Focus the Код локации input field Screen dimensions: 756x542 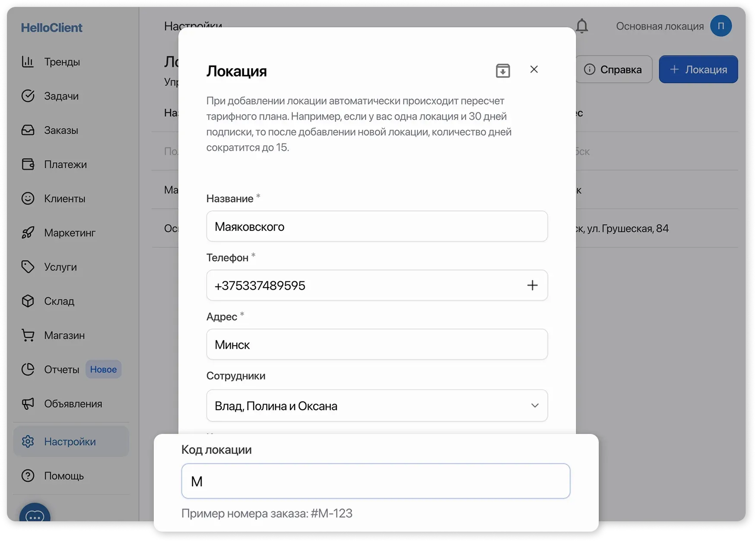(375, 481)
